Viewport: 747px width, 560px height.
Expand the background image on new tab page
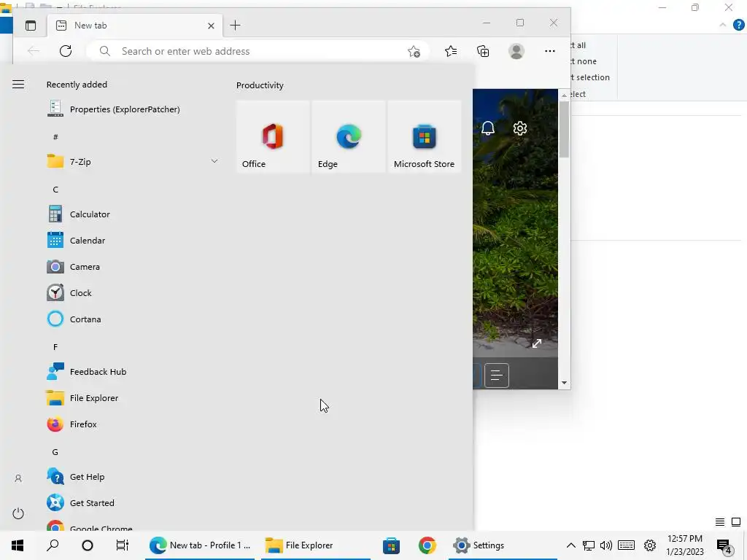[537, 343]
